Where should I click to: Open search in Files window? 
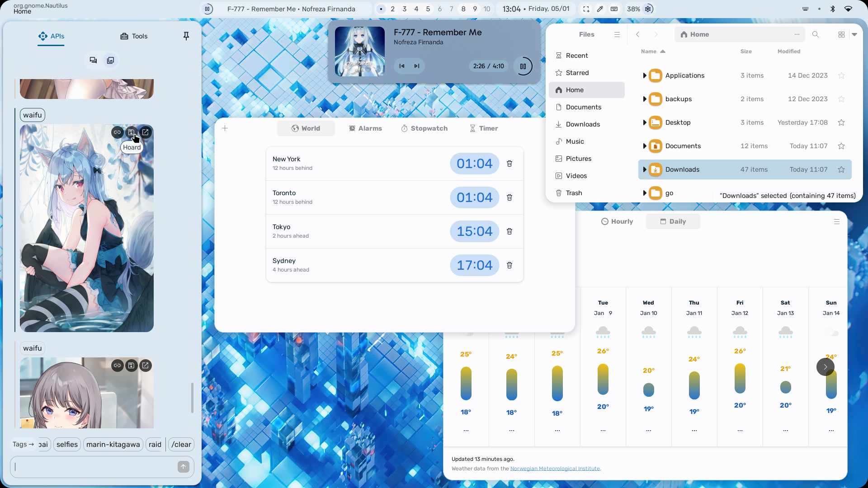pos(815,34)
